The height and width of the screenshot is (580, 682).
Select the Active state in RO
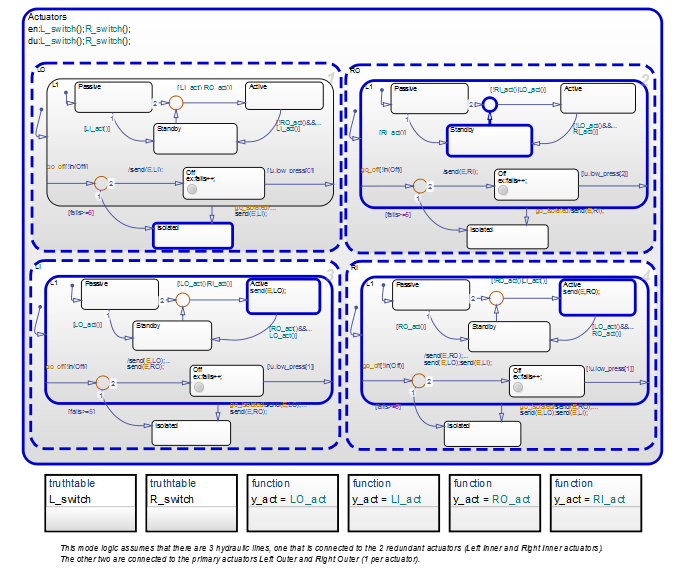pyautogui.click(x=598, y=98)
